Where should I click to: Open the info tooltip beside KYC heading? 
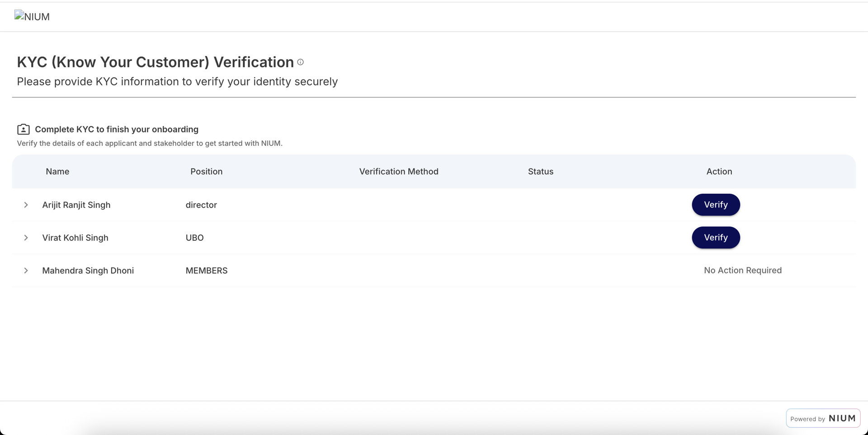pyautogui.click(x=301, y=62)
